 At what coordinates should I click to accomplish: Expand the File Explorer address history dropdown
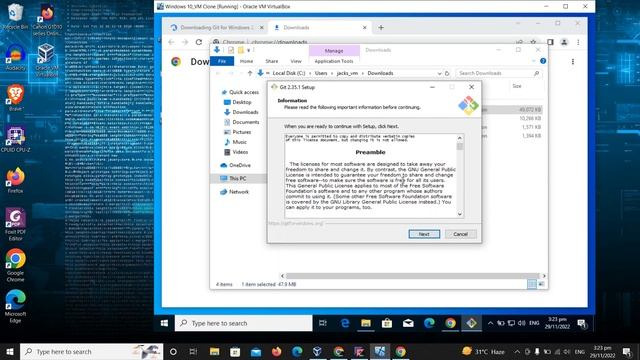pyautogui.click(x=439, y=73)
